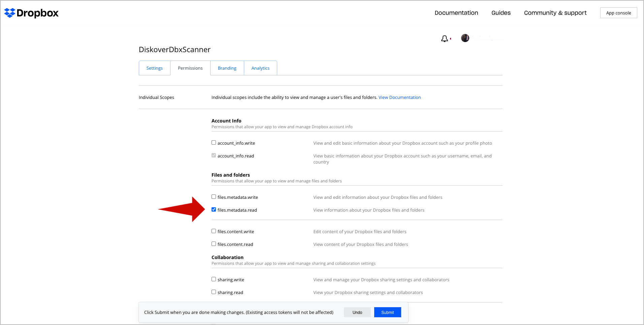Click the Submit button
The width and height of the screenshot is (644, 325).
tap(387, 312)
